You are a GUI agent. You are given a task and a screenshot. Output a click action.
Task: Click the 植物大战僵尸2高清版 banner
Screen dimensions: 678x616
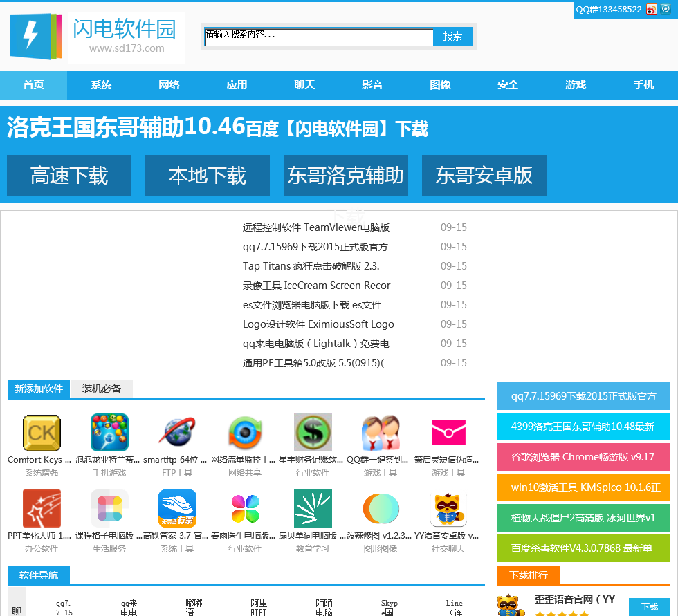(x=584, y=518)
